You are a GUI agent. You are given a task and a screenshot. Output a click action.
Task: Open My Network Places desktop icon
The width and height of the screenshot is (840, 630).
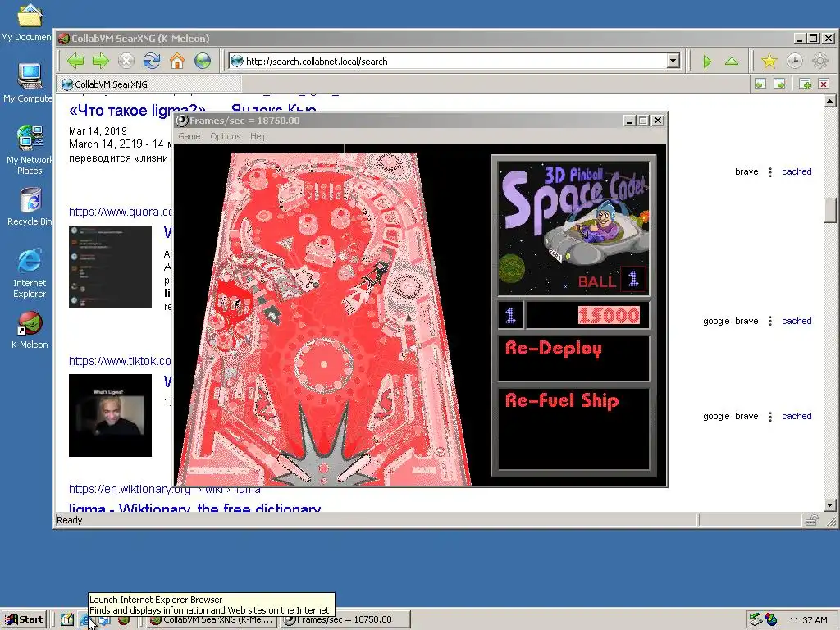coord(29,149)
